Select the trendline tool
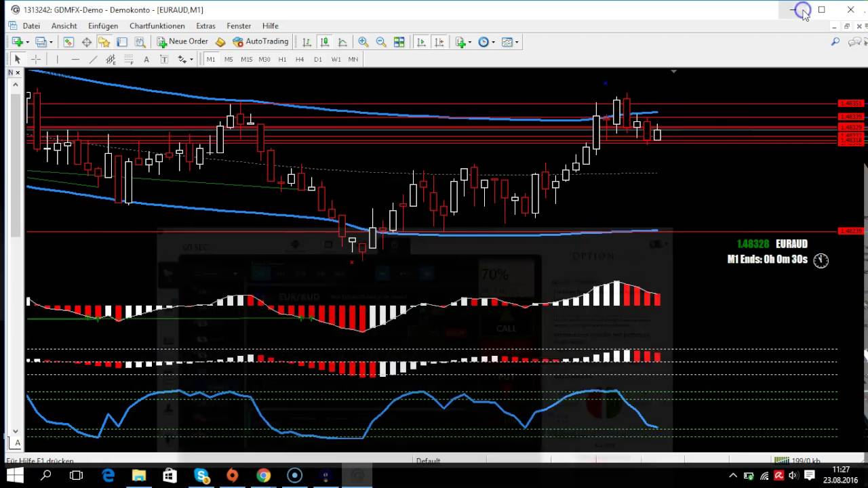 click(93, 60)
